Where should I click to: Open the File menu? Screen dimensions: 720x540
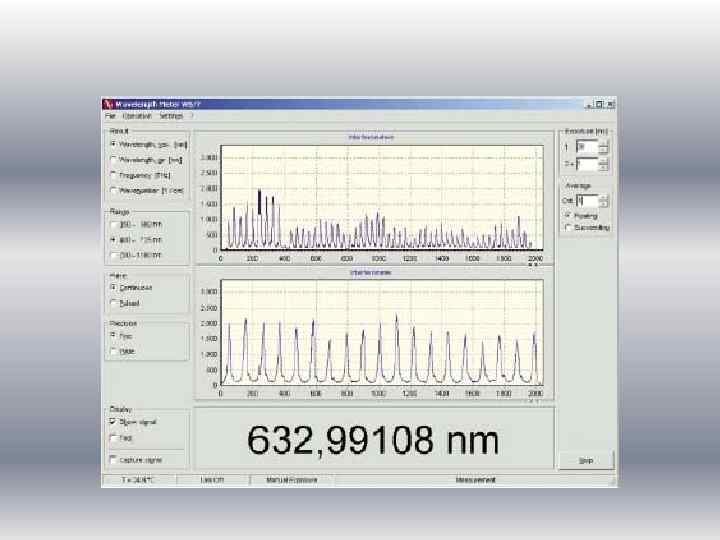pyautogui.click(x=109, y=116)
